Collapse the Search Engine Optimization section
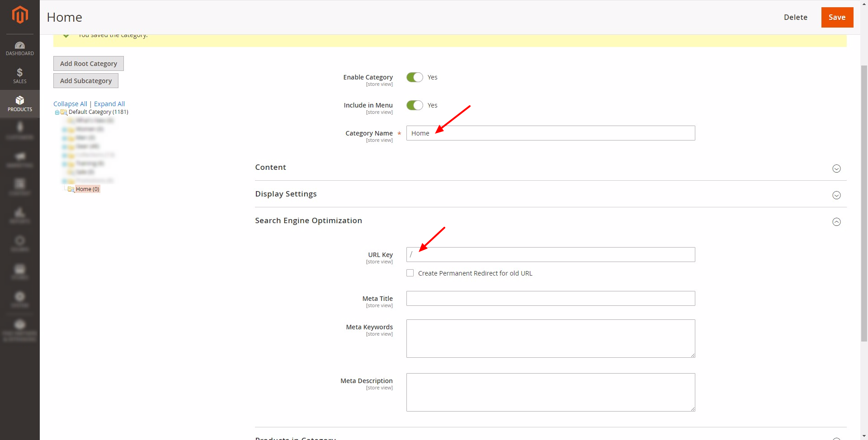 [x=836, y=222]
